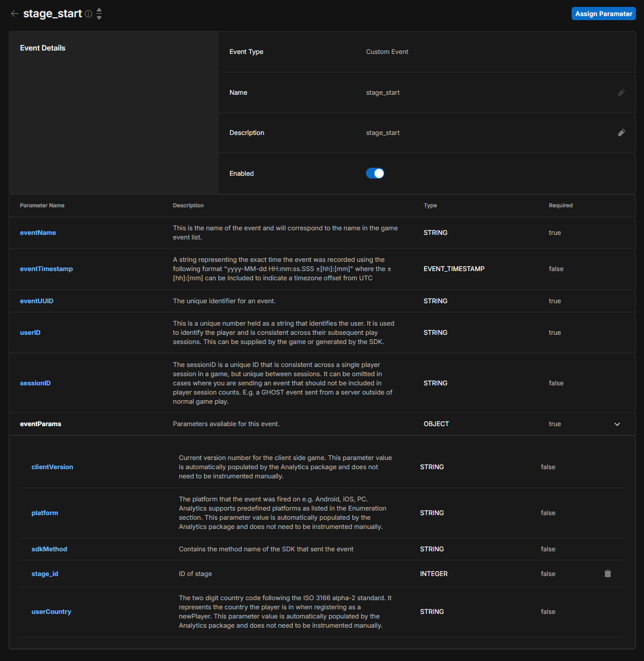This screenshot has height=661, width=644.
Task: Open the eventName parameter link
Action: (38, 233)
